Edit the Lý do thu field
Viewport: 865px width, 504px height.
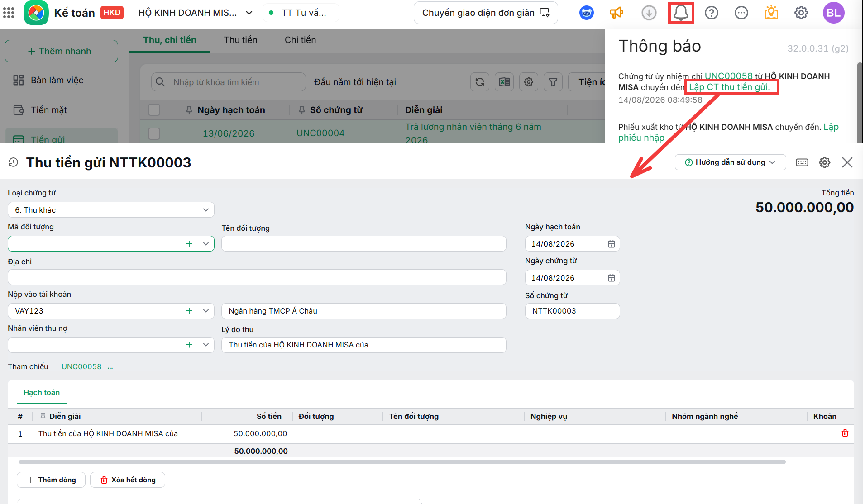click(363, 345)
